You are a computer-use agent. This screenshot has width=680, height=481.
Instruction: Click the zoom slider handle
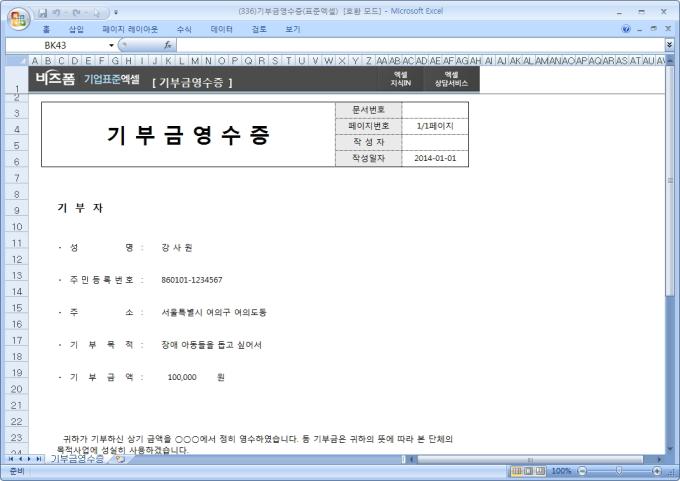[x=619, y=471]
